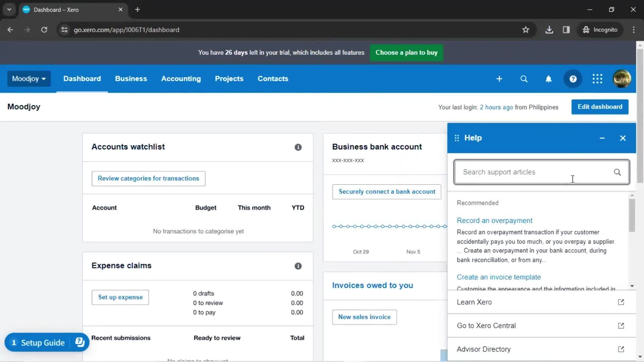Screen dimensions: 644x362
Task: Click Securely connect a bank account
Action: coord(387,192)
